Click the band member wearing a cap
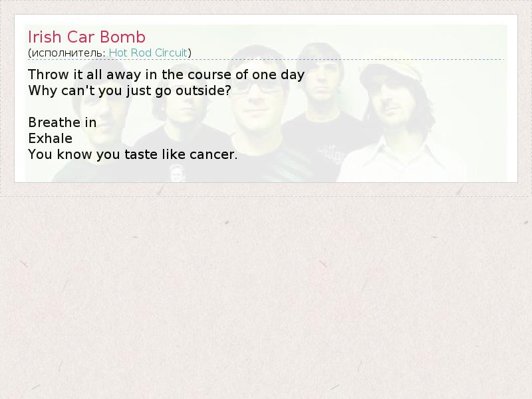This screenshot has height=399, width=532. point(395,115)
